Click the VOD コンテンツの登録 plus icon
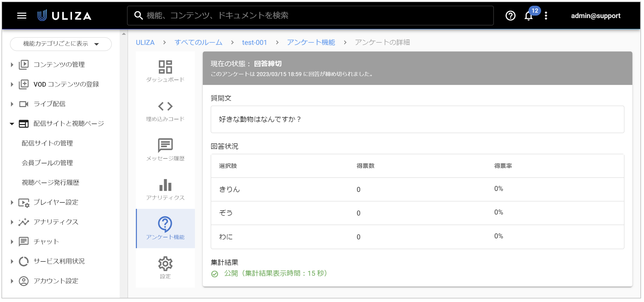 pos(24,84)
